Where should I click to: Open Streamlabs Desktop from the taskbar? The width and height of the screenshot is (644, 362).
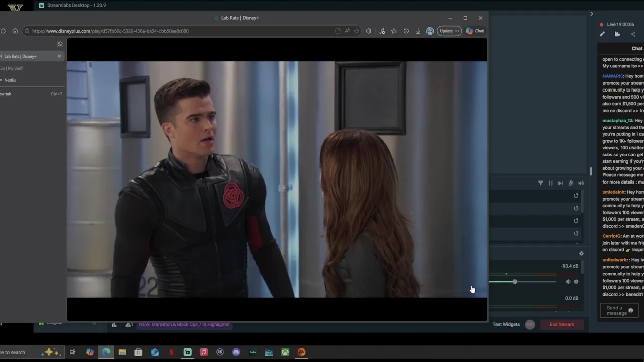point(188,352)
